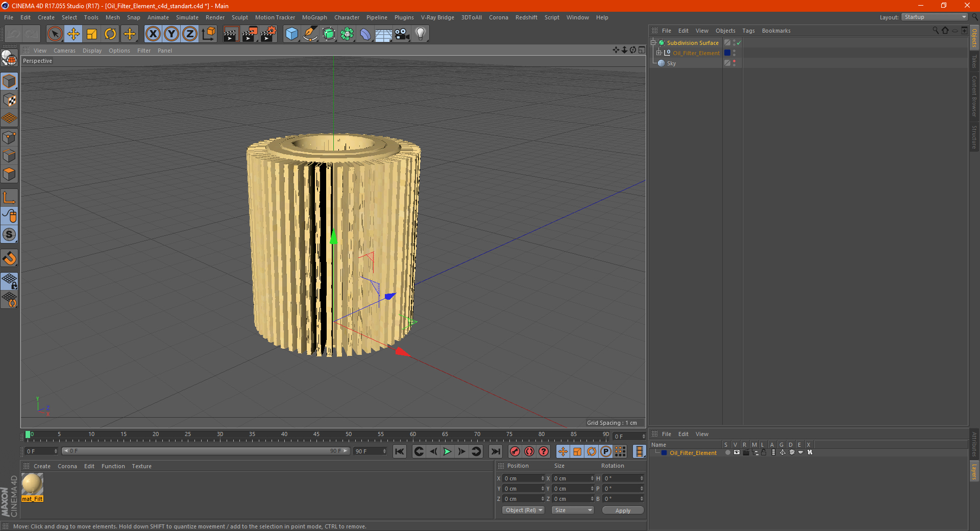Open the Mesh menu
Viewport: 980px width, 531px height.
pyautogui.click(x=113, y=17)
